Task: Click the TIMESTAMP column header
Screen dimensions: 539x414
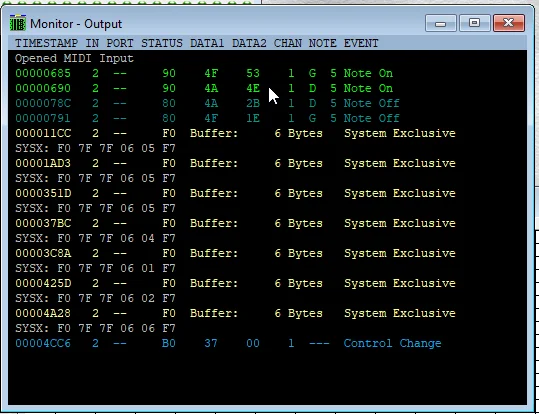Action: click(46, 43)
